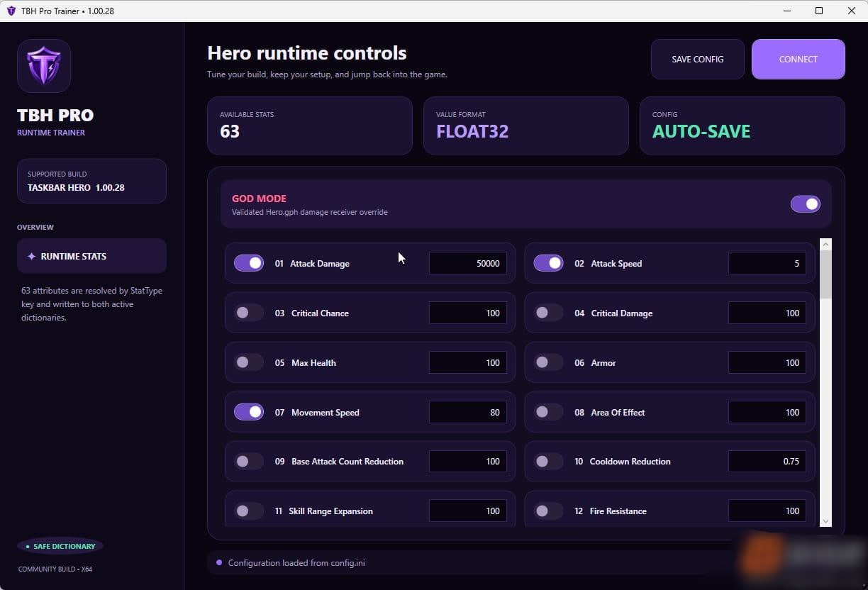Disable the God Mode toggle
The height and width of the screenshot is (590, 868).
(x=806, y=204)
